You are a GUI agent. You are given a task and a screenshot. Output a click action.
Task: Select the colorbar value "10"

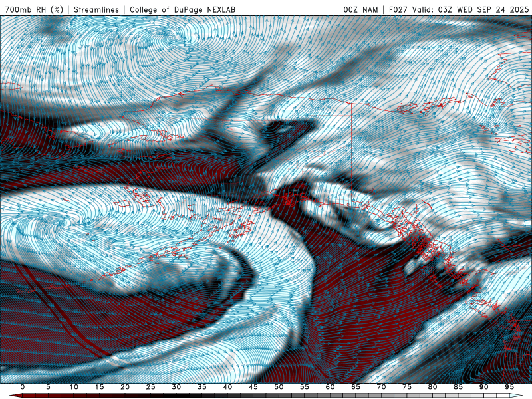pyautogui.click(x=74, y=387)
